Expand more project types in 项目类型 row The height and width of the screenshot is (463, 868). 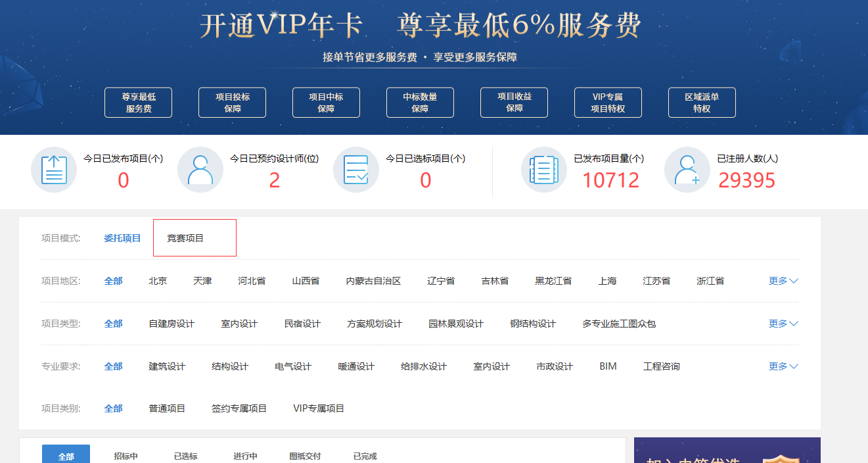click(783, 324)
